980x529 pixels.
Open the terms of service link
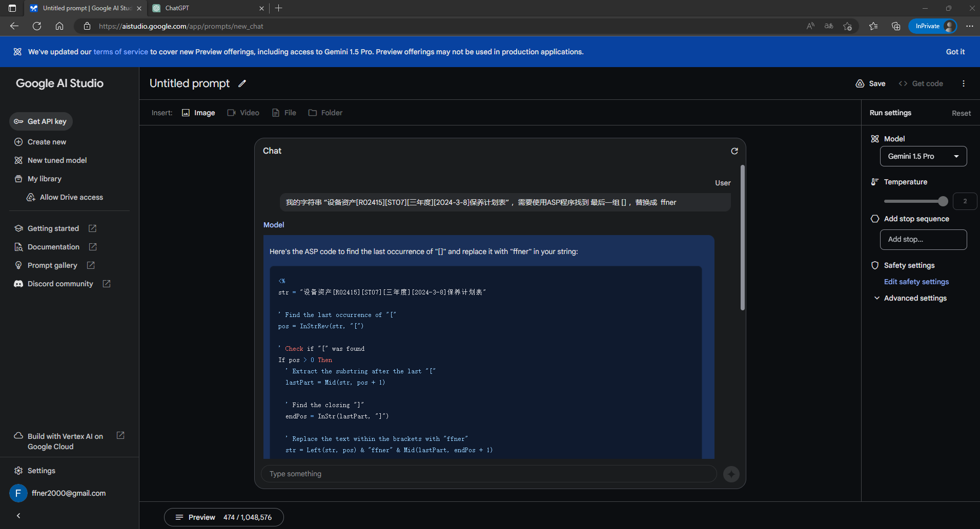(120, 52)
